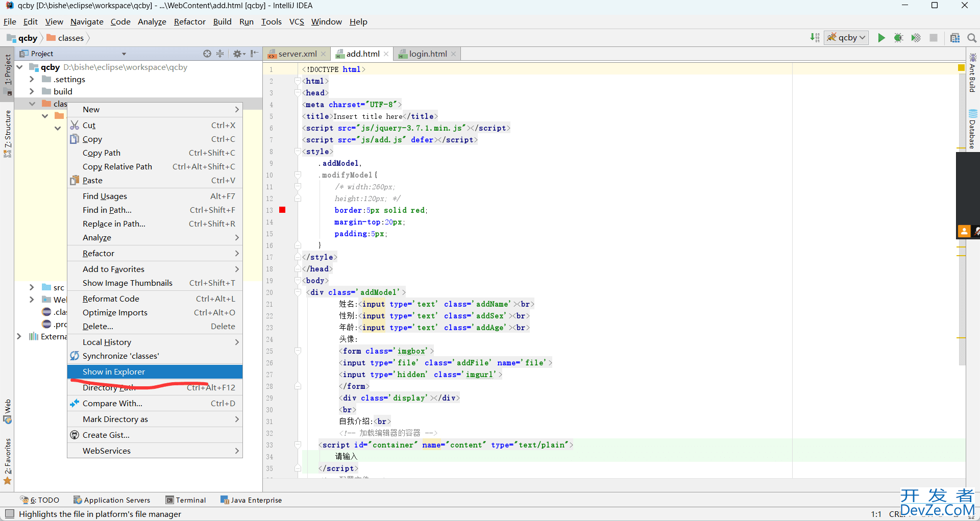
Task: Click Create Gist GitHub icon
Action: [75, 435]
